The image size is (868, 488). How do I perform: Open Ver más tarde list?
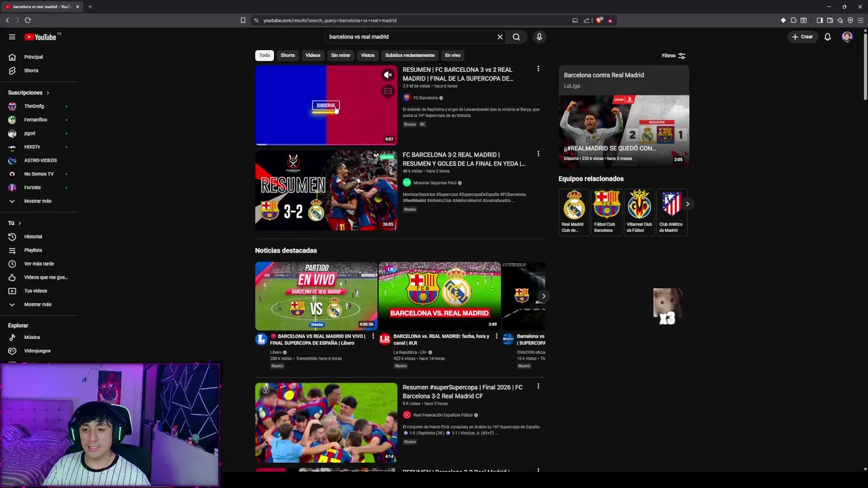coord(39,264)
